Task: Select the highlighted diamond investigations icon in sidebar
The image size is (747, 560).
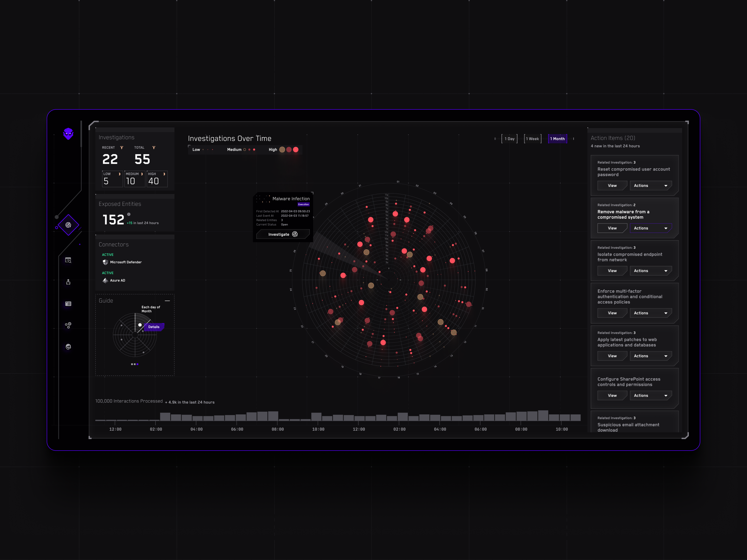Action: [x=69, y=225]
